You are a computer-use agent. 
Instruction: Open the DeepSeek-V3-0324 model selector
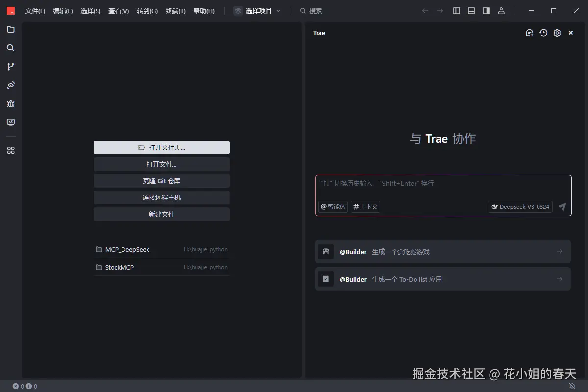pyautogui.click(x=520, y=207)
